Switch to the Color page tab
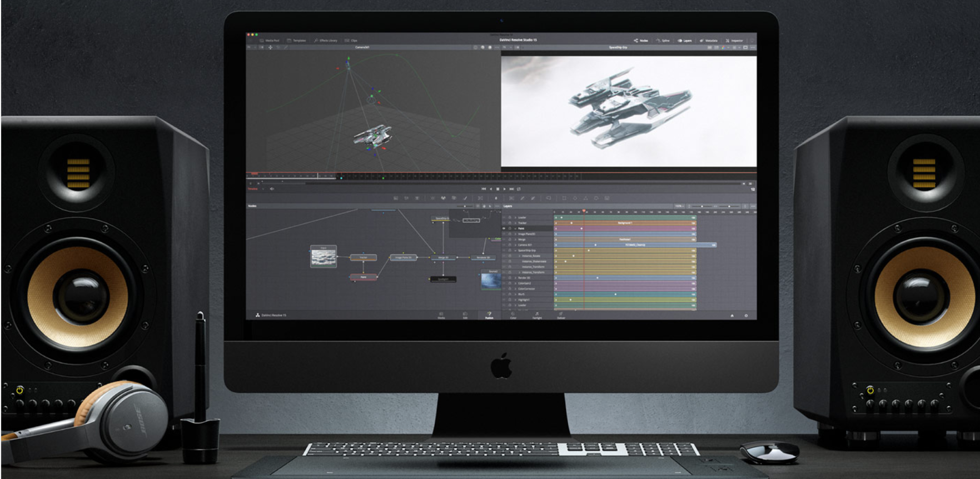980x479 pixels. point(513,316)
